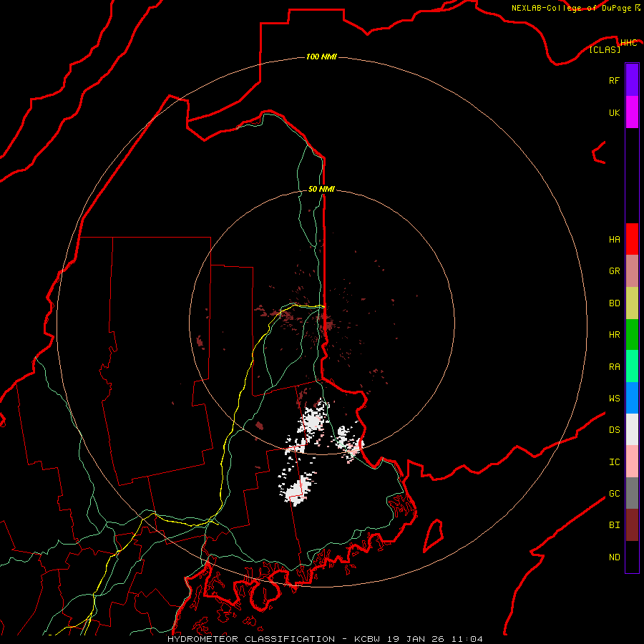Click the HYDROMETEOR CLASSIFICATION title text
The height and width of the screenshot is (644, 644).
click(x=250, y=639)
